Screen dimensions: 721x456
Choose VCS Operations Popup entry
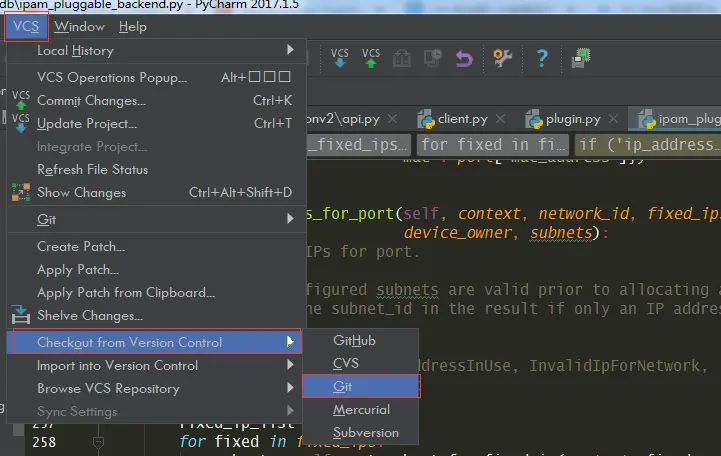point(156,77)
